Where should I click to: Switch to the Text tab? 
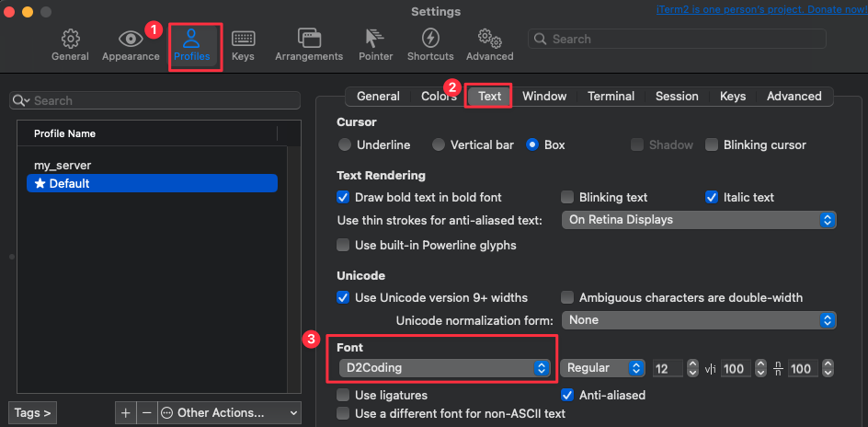490,97
